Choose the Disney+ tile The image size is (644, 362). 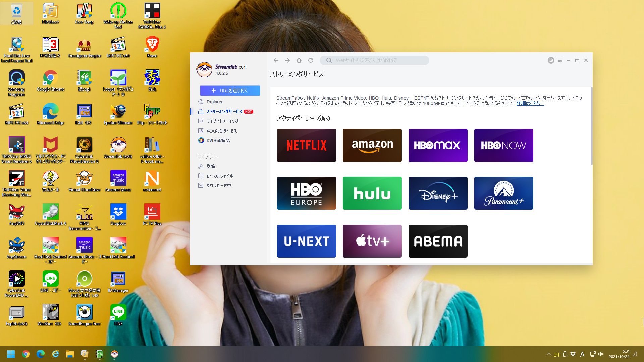(x=438, y=193)
